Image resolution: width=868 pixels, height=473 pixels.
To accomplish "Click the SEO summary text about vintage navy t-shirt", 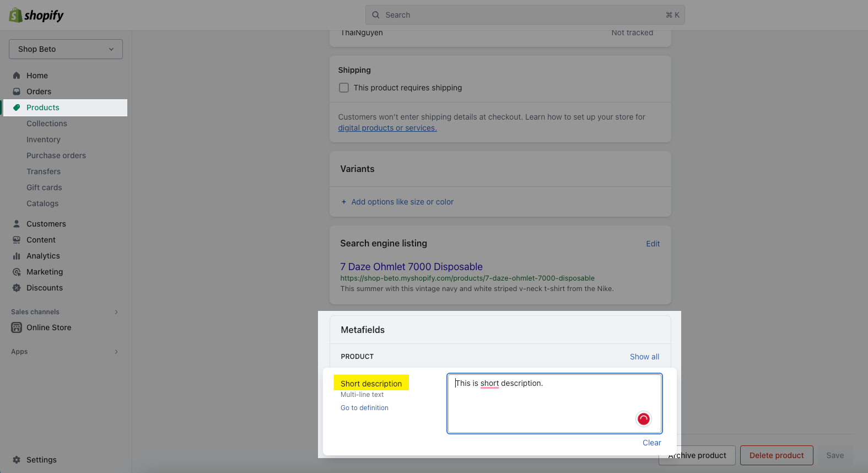I will tap(477, 289).
